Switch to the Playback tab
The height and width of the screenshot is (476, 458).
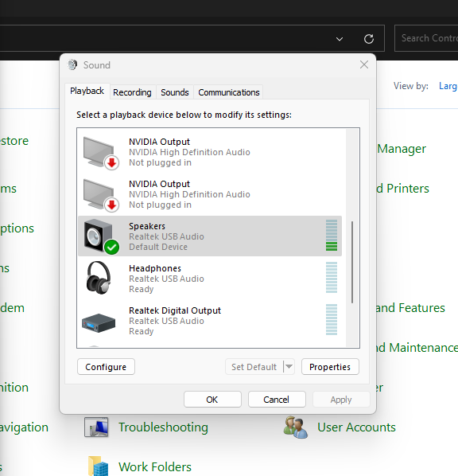(x=87, y=91)
